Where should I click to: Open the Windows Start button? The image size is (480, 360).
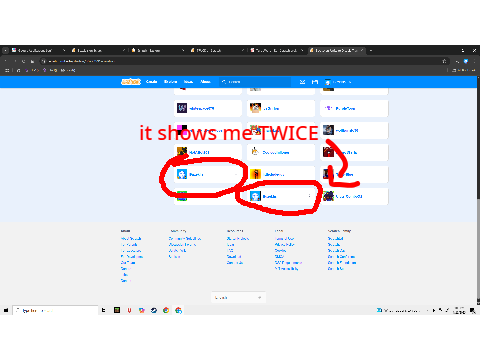tap(6, 310)
